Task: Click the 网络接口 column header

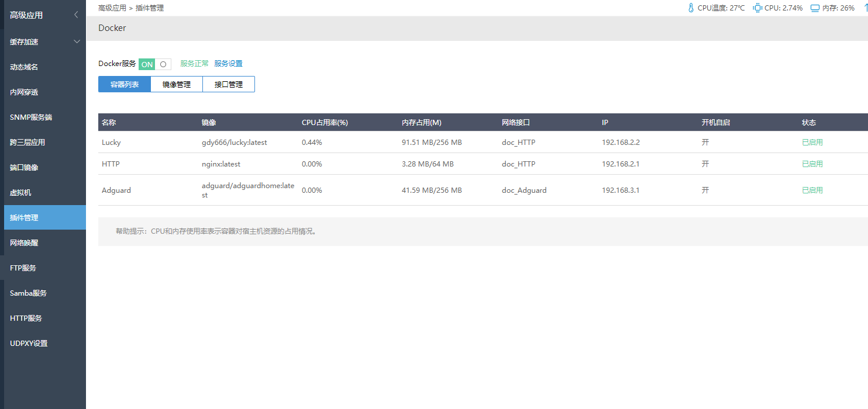Action: [x=516, y=123]
